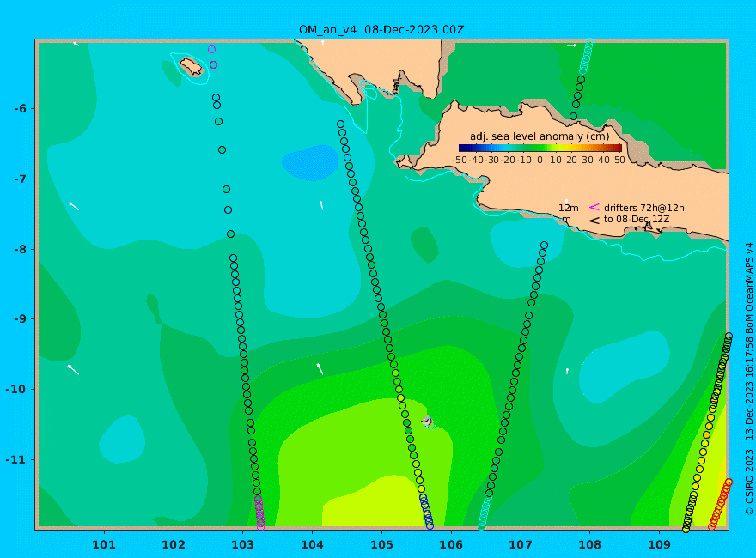
Task: Click the 0 tick label on the colorbar
Action: coord(540,160)
